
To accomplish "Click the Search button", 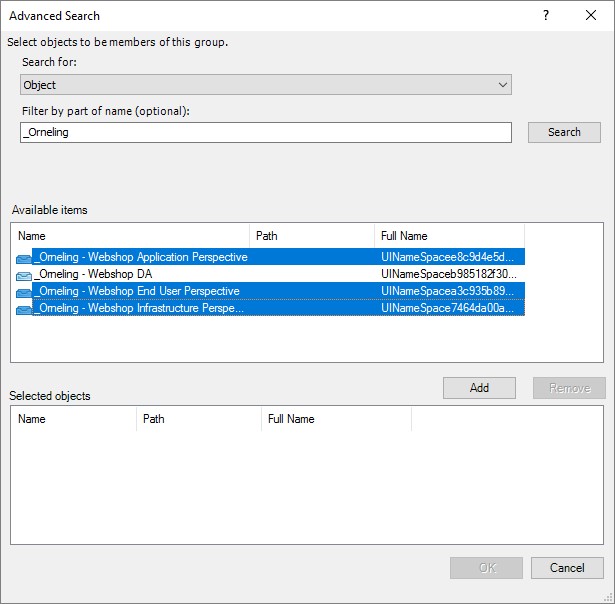I will [564, 132].
